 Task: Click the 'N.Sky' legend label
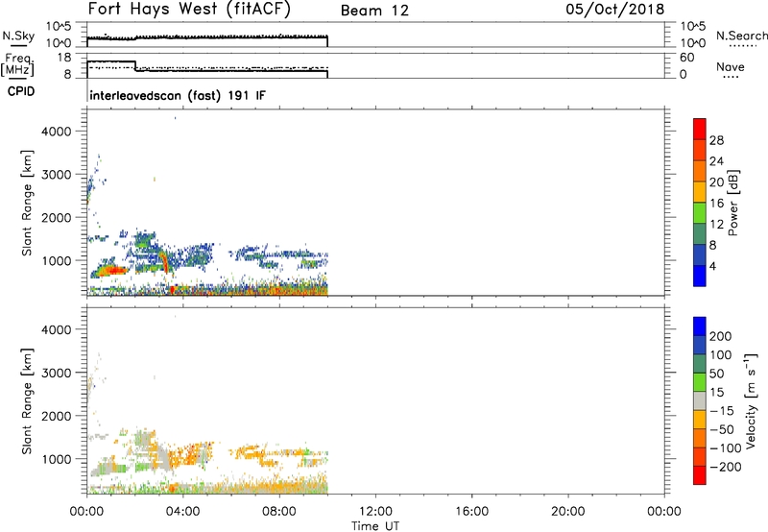[x=18, y=36]
